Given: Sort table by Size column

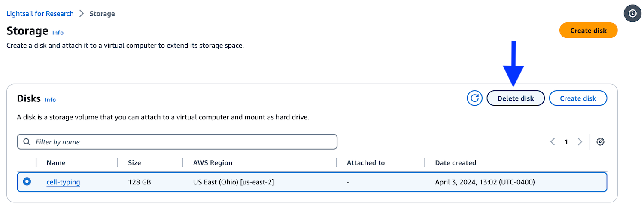Looking at the screenshot, I should pos(134,163).
